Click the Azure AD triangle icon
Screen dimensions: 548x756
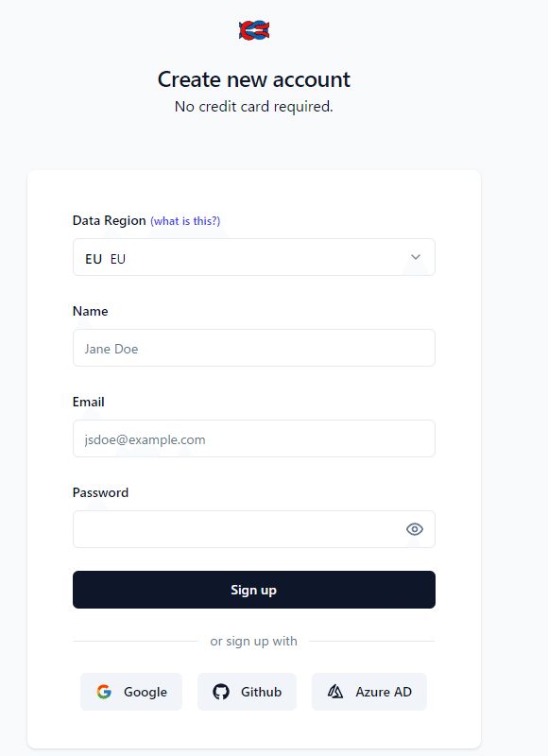[335, 692]
